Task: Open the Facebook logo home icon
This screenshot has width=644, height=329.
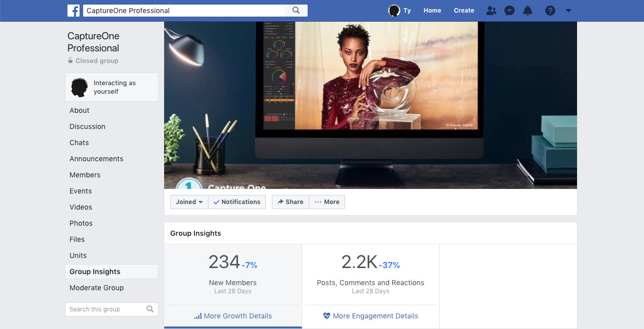Action: pyautogui.click(x=74, y=11)
